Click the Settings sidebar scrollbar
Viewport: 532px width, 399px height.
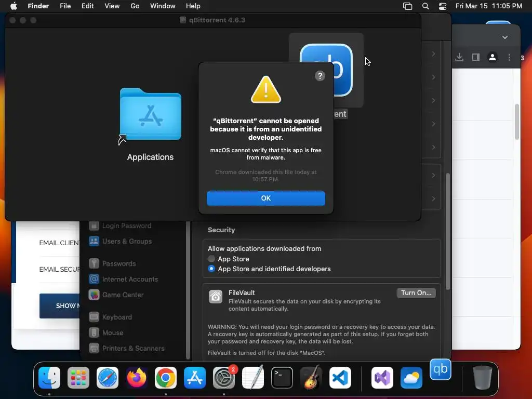click(x=188, y=290)
